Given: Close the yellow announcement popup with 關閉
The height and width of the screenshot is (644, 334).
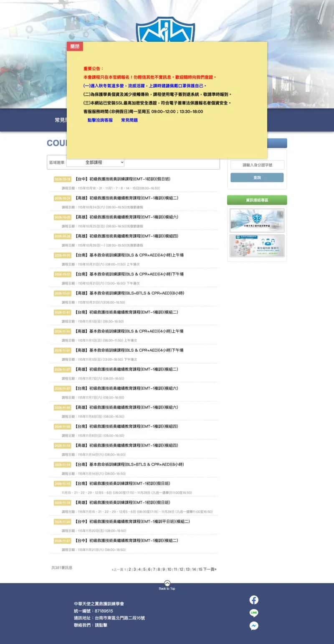Looking at the screenshot, I should [x=75, y=46].
